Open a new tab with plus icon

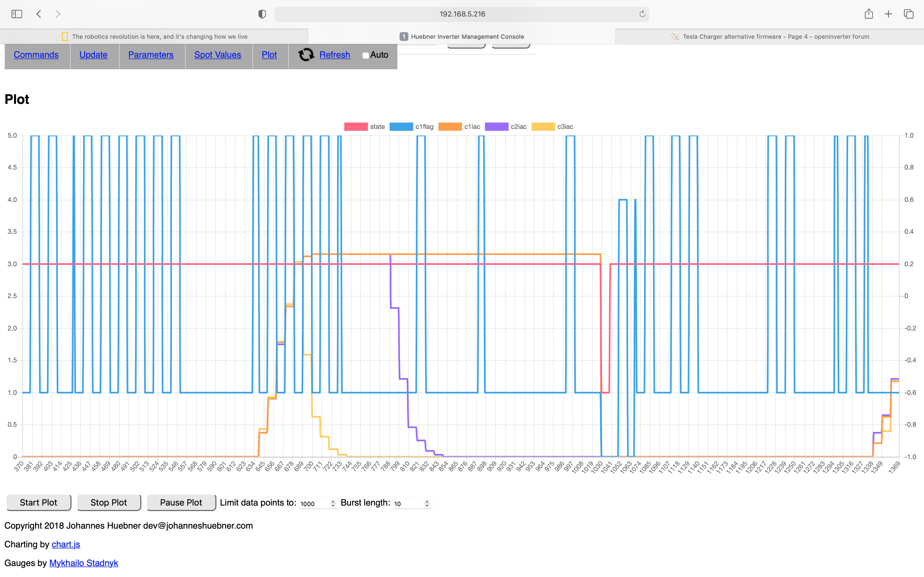(889, 14)
